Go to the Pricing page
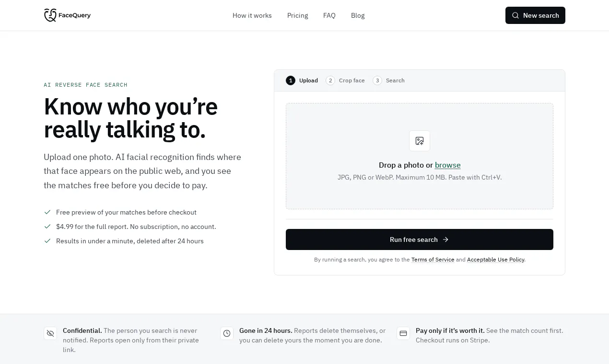This screenshot has width=609, height=364. (298, 15)
